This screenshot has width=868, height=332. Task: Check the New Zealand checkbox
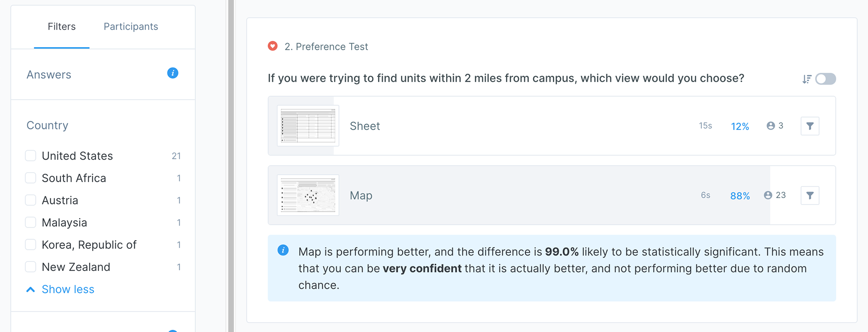point(31,267)
